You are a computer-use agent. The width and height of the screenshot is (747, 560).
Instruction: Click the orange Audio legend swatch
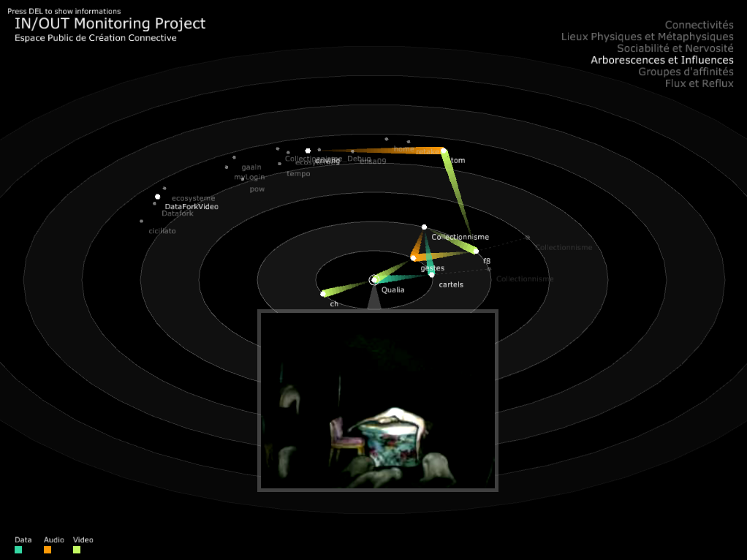48,550
